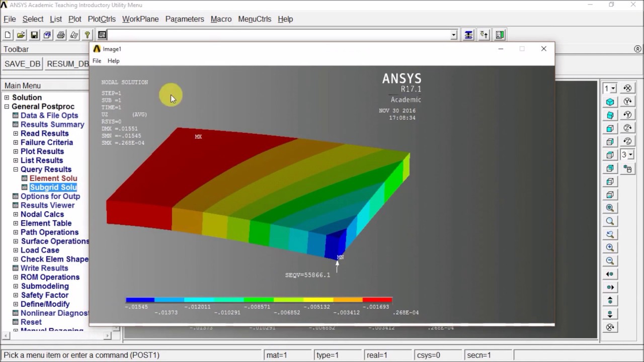The image size is (644, 362).
Task: Click the Rotate about +Z icon
Action: point(627,128)
